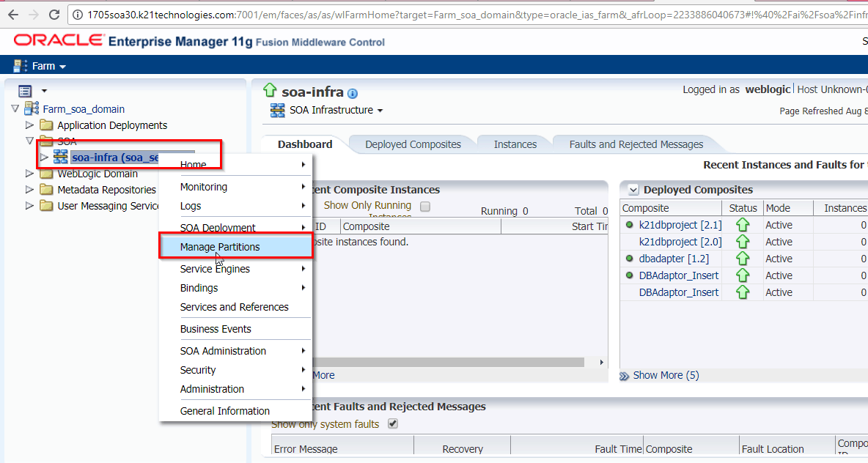This screenshot has height=463, width=868.
Task: Open the Bindings submenu
Action: [236, 288]
